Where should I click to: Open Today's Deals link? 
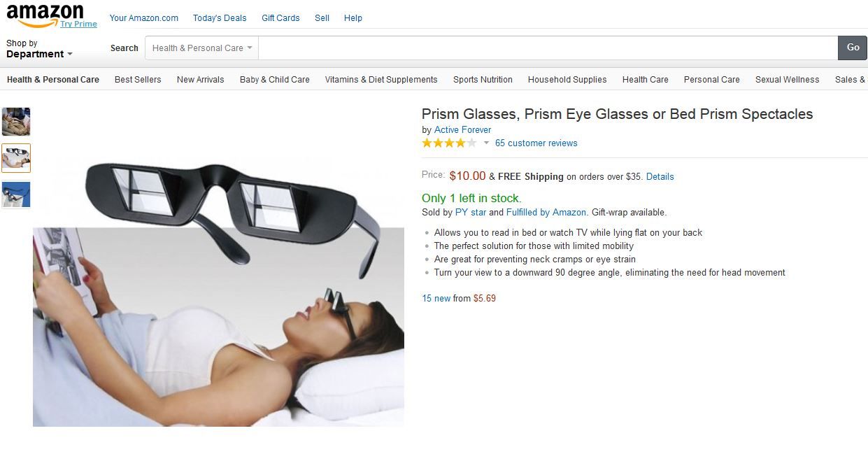click(x=220, y=18)
